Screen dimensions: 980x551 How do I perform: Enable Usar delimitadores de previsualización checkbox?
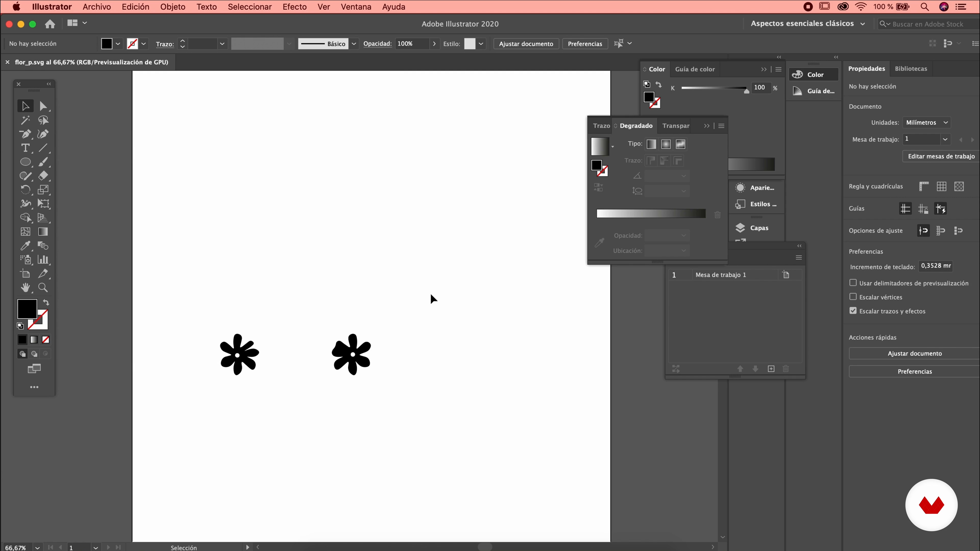[853, 283]
